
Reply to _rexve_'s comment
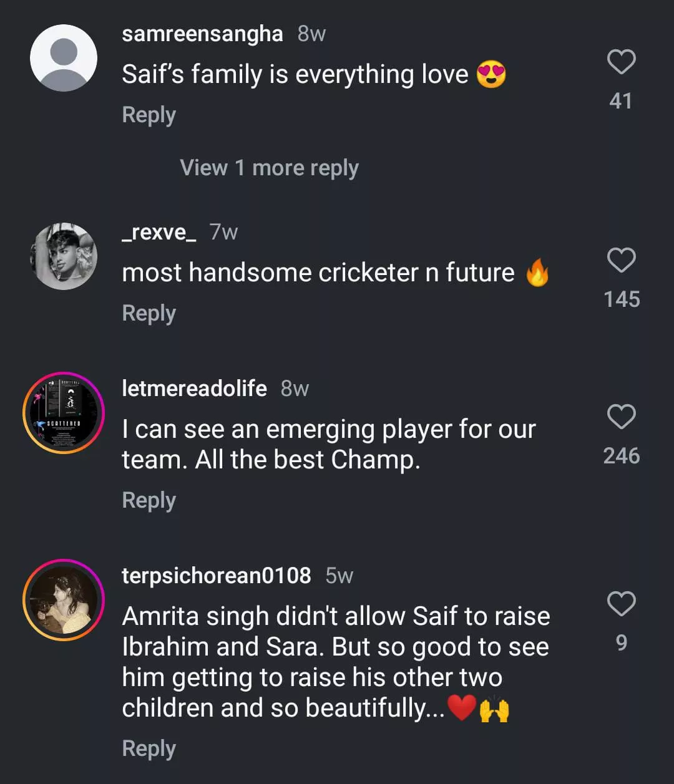(x=149, y=313)
